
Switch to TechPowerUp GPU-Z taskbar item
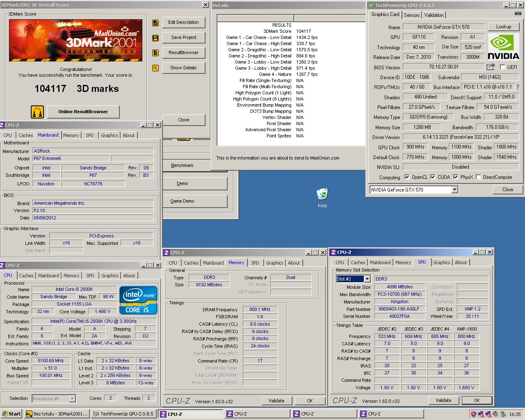[x=123, y=414]
